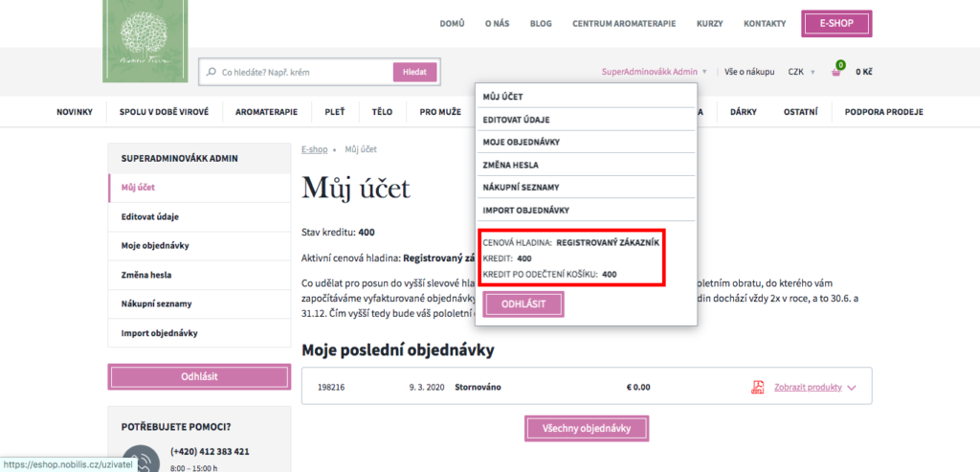Open Moje objednávky in left sidebar
Image resolution: width=980 pixels, height=472 pixels.
[199, 246]
